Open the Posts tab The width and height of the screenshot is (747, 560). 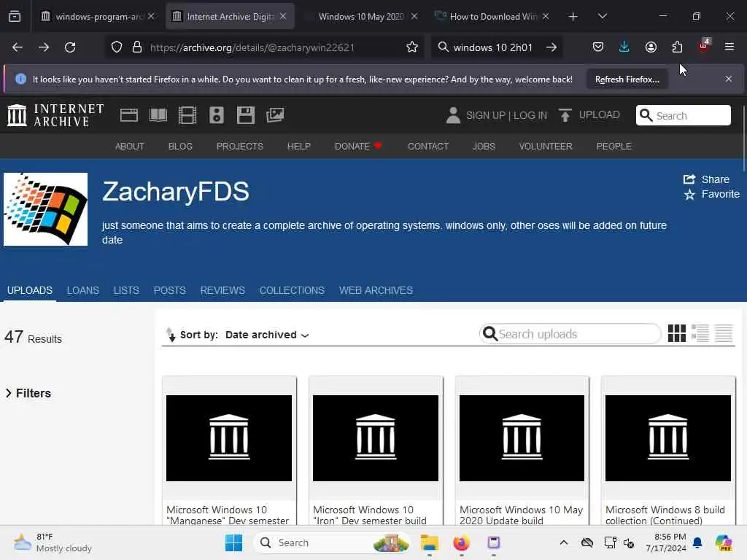[169, 290]
